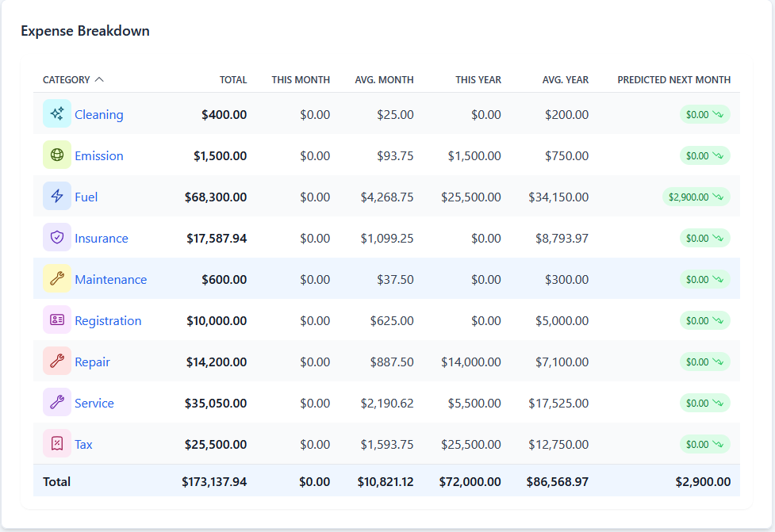The image size is (775, 532).
Task: Click the Emission globe icon
Action: [57, 155]
